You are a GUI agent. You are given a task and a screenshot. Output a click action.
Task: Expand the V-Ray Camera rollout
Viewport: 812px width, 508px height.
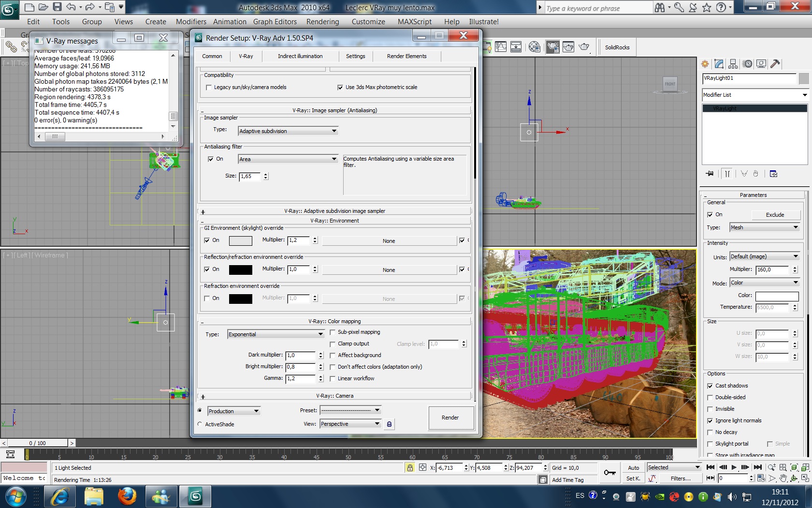tap(334, 396)
